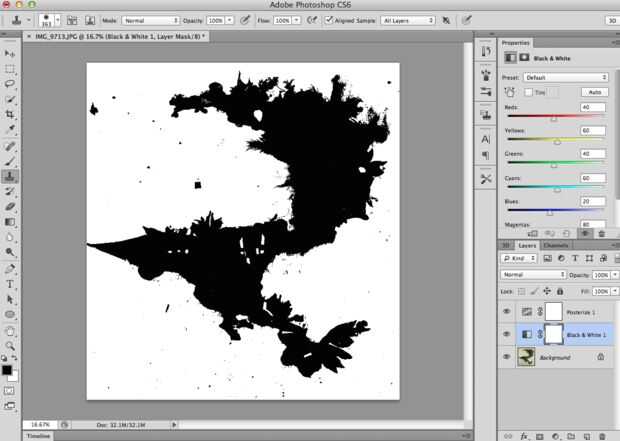Enable the Tint checkbox

528,92
